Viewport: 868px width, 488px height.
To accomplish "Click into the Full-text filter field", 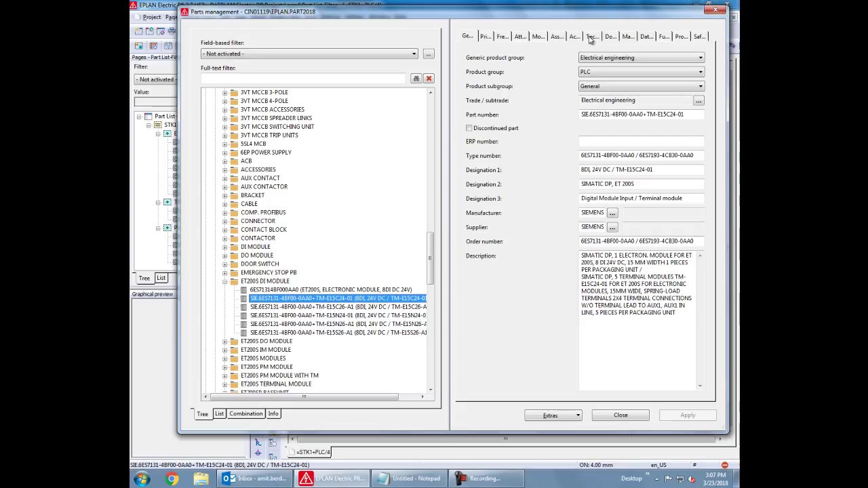I will 303,79.
